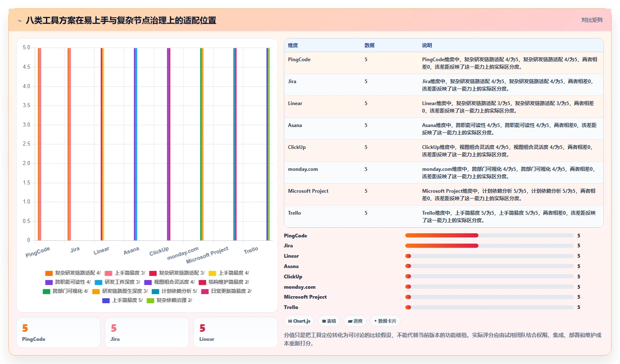Click the footnote paragraph starting 分值只是

(x=443, y=339)
